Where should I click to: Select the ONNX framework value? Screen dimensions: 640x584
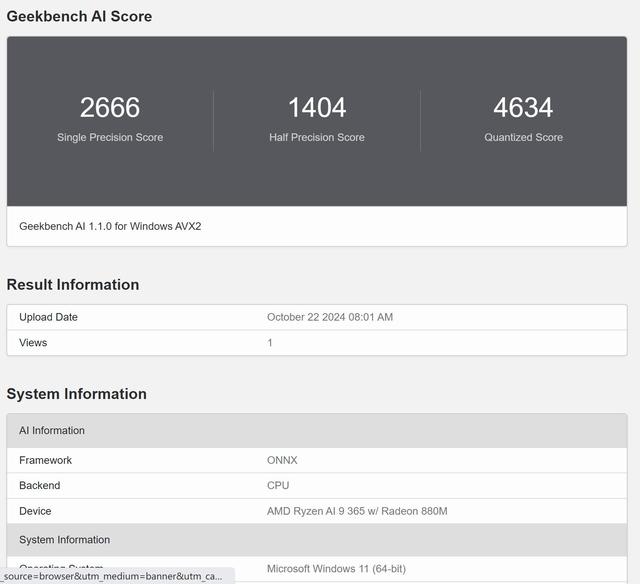282,460
